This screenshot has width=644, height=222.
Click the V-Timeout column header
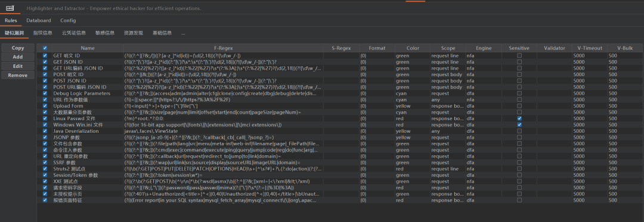coord(590,48)
